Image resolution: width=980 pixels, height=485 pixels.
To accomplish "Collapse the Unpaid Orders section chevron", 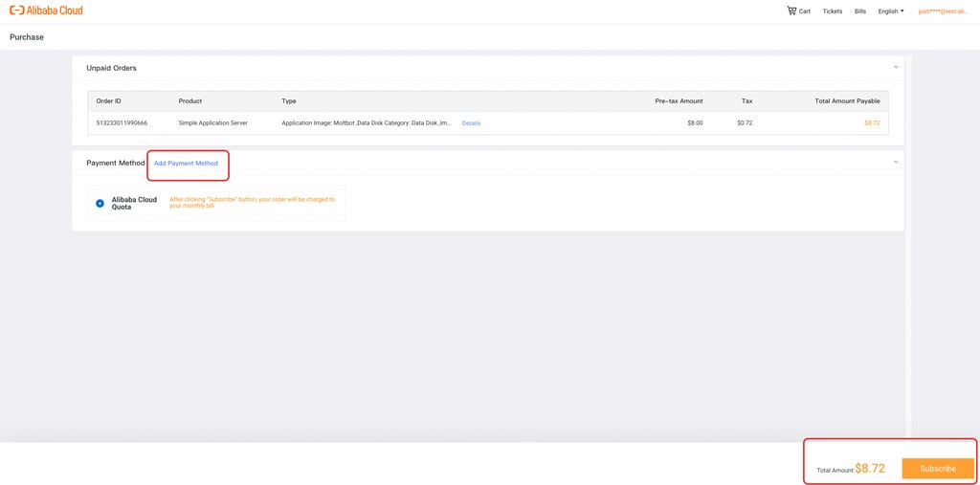I will pos(896,67).
